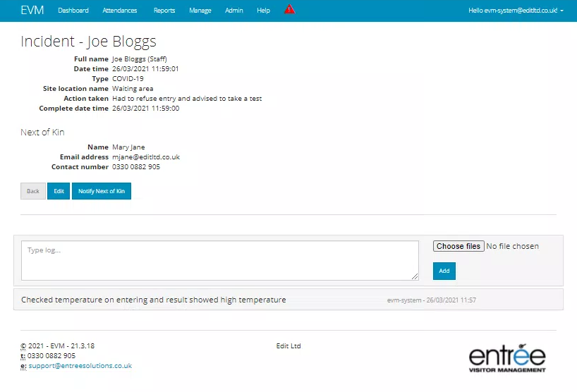Click the entrée Visitor Management logo
Viewport: 577px width, 392px height.
[507, 358]
